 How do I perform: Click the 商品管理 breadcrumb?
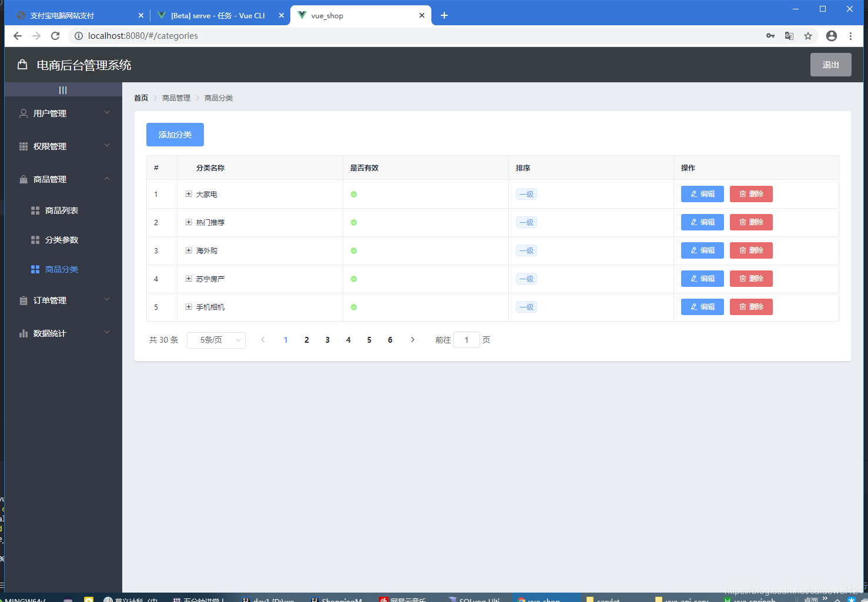coord(176,98)
